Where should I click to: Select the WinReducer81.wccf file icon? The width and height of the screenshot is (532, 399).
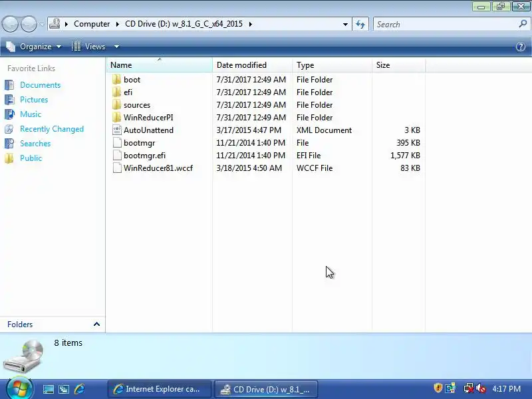(x=117, y=168)
